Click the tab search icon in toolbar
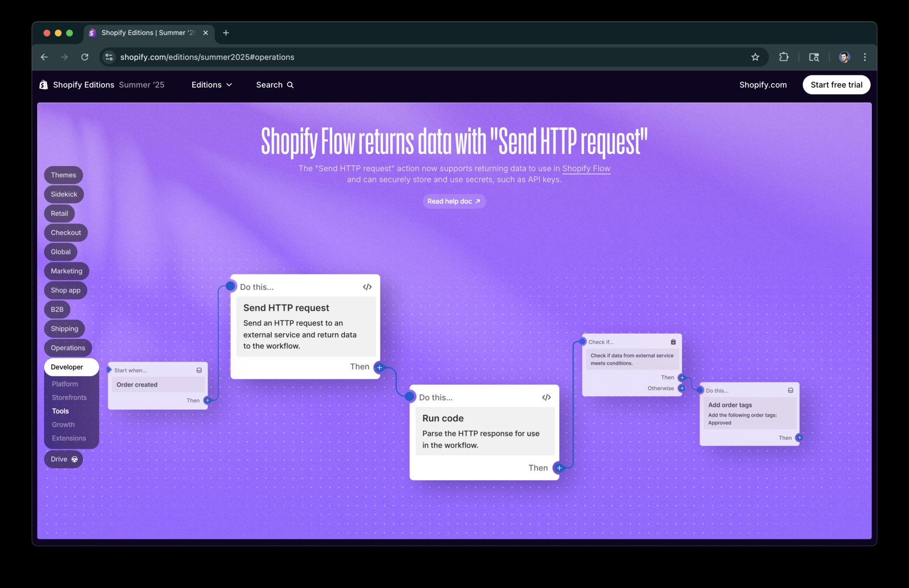The width and height of the screenshot is (909, 588). coord(814,57)
